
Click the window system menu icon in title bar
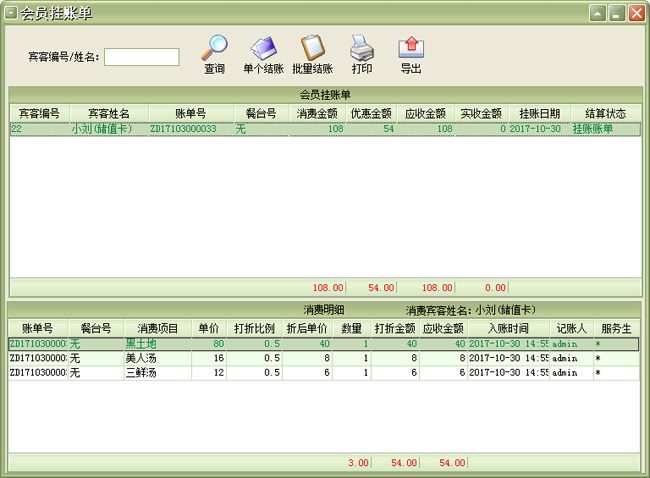click(x=11, y=13)
